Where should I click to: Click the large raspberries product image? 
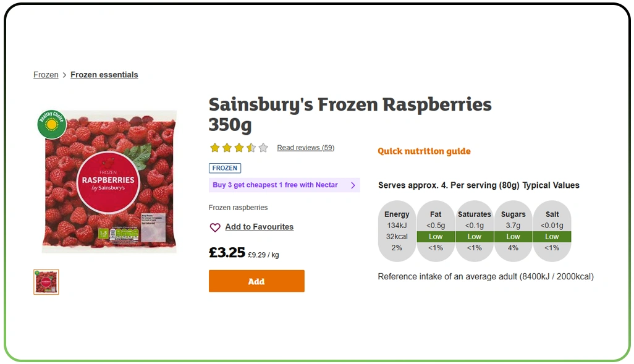(x=110, y=182)
